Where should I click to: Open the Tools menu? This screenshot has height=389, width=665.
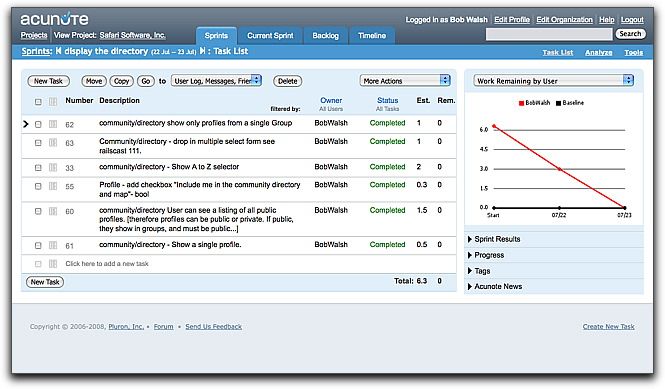click(633, 53)
